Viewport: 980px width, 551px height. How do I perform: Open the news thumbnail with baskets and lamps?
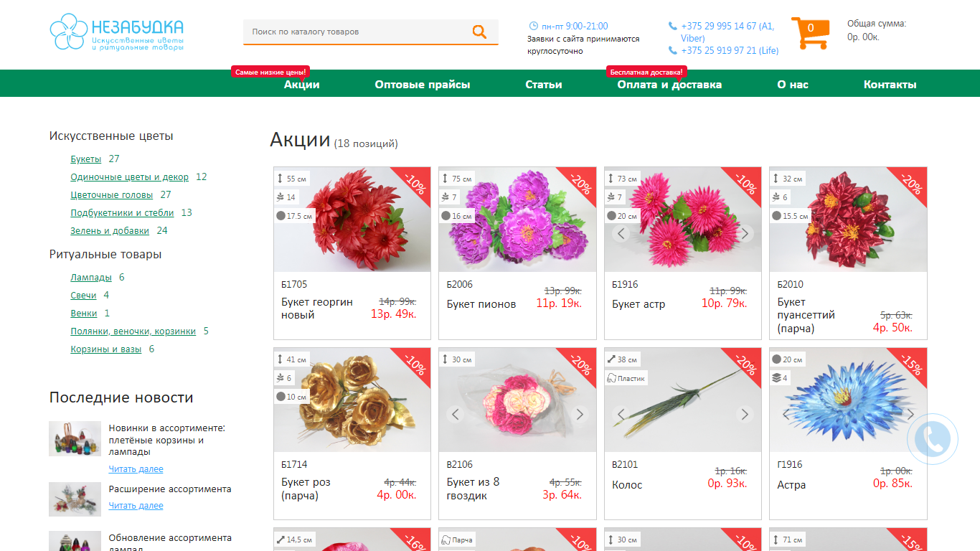click(75, 438)
